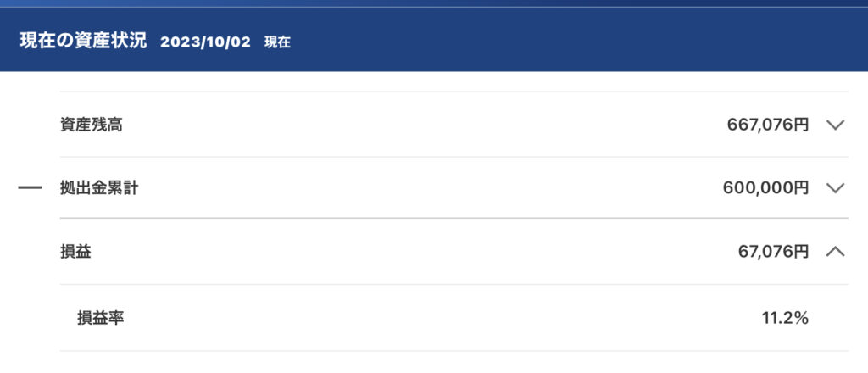The height and width of the screenshot is (373, 868).
Task: Click the minus sign before 拠出金累計
Action: (30, 188)
